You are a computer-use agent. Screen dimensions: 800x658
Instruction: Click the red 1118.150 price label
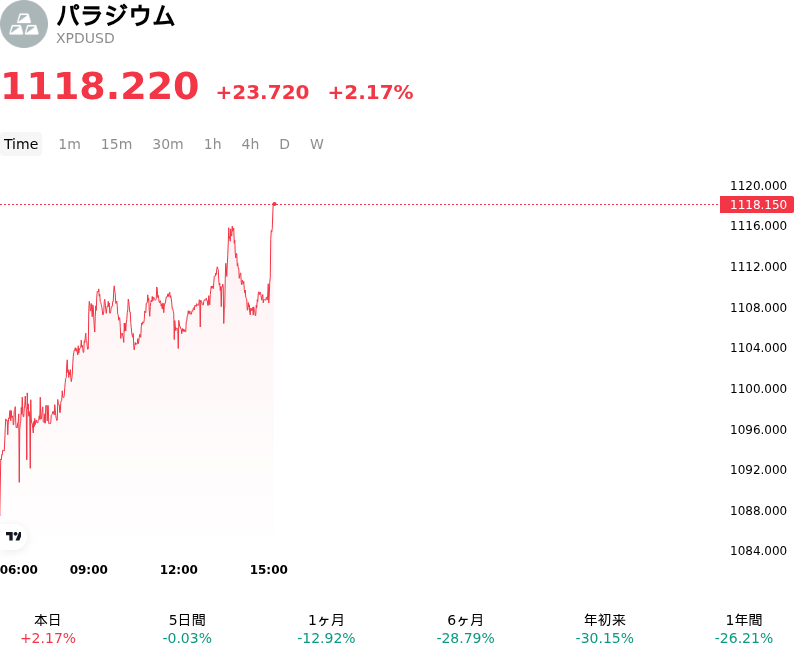point(757,205)
